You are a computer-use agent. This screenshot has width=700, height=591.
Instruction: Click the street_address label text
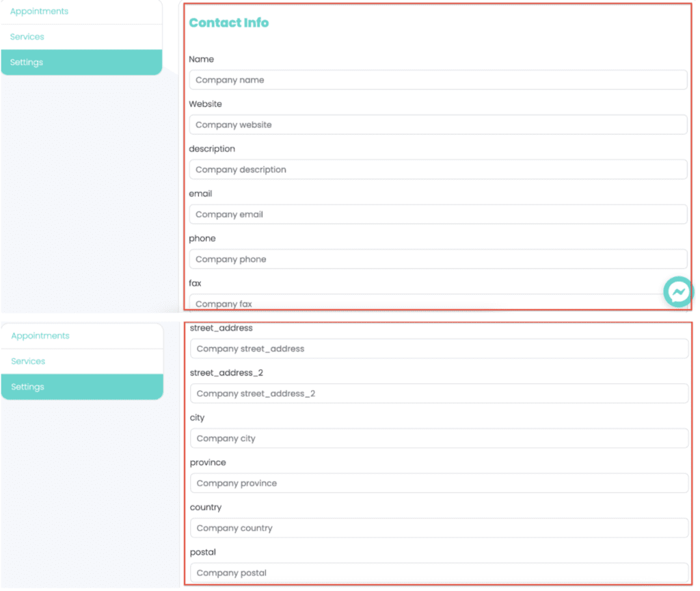(x=221, y=328)
